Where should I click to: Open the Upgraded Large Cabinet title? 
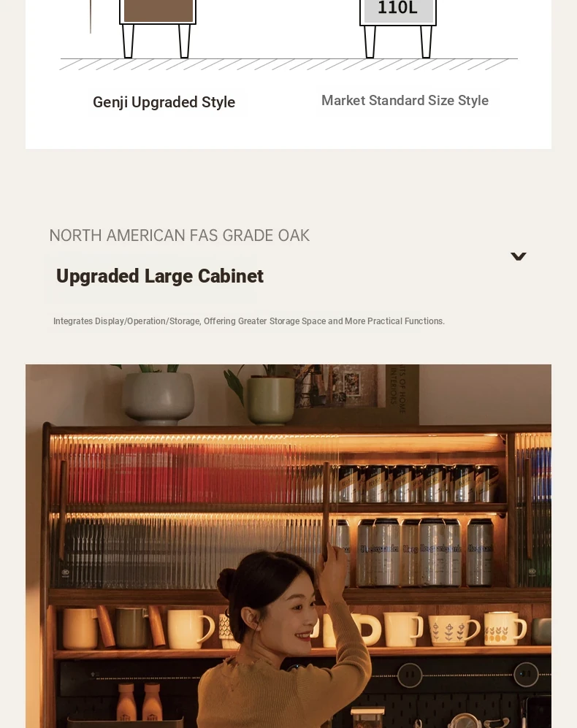(160, 276)
